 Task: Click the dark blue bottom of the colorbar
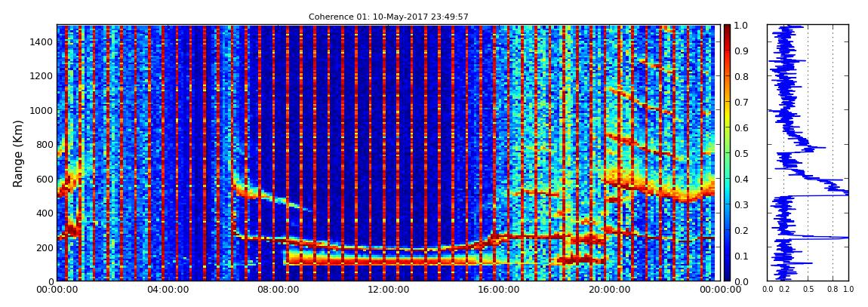(727, 277)
